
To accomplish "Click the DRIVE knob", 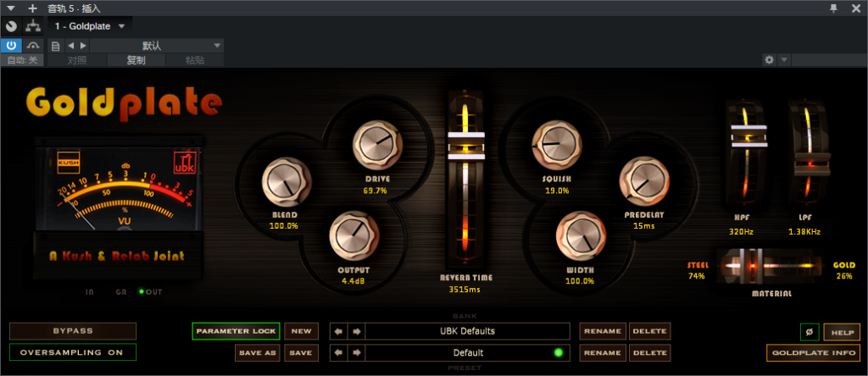I will (377, 144).
